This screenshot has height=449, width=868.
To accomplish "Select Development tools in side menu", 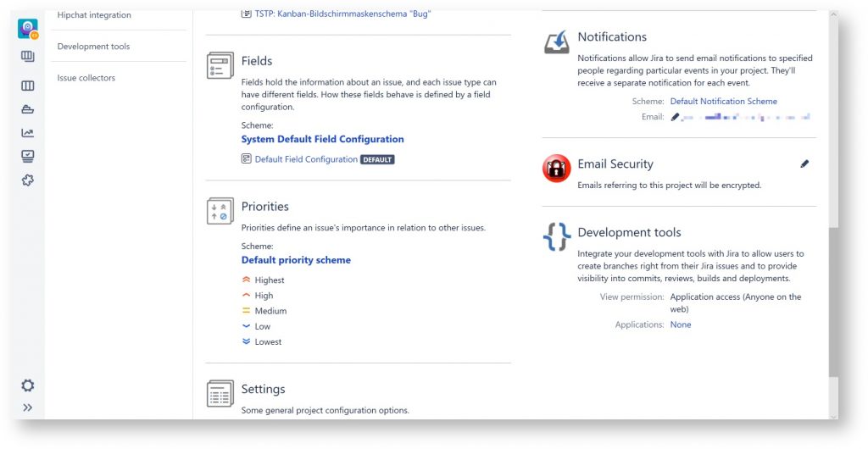I will pyautogui.click(x=93, y=47).
